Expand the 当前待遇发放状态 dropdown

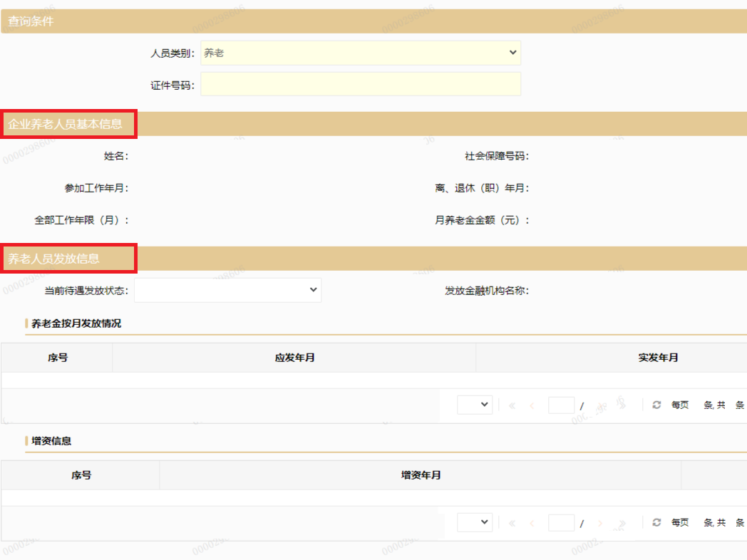[228, 290]
